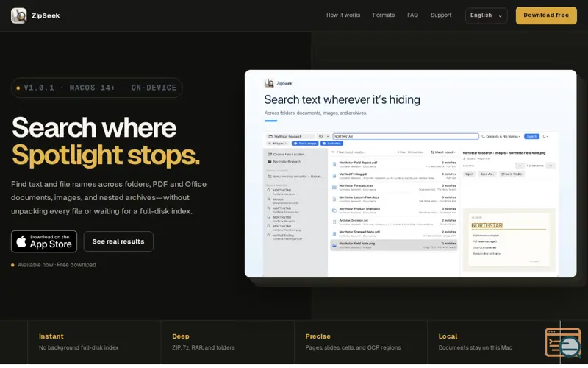Click the file icon beside Northstar Scanned Note.pdf

click(334, 233)
